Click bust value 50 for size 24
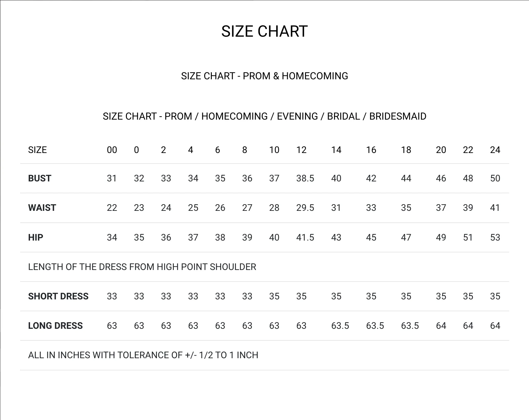 (495, 178)
